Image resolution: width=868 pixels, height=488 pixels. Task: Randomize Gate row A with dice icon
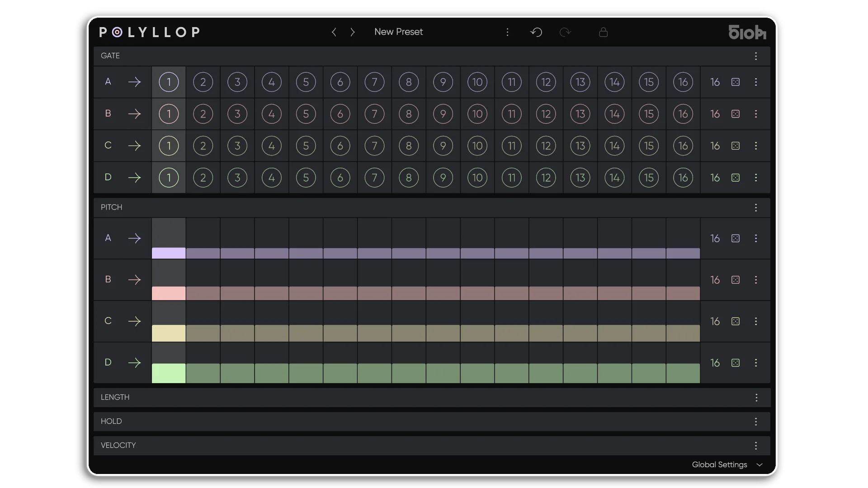736,82
